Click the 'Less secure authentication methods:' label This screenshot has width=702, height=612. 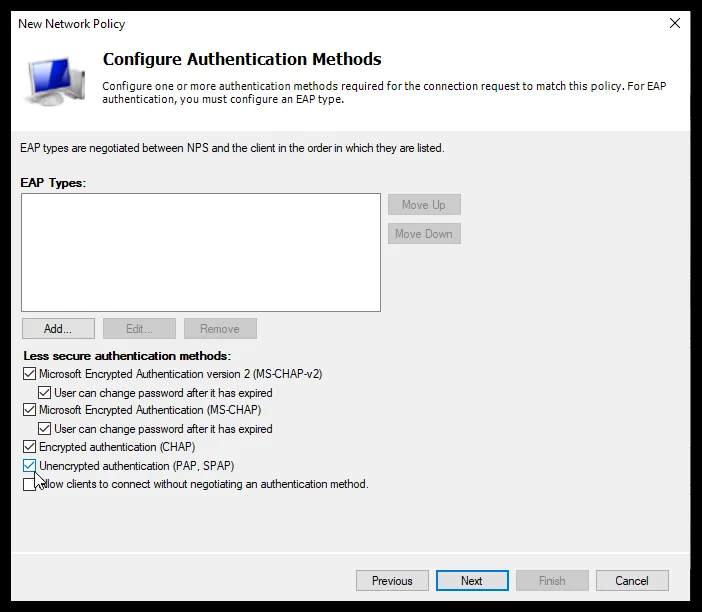[127, 356]
